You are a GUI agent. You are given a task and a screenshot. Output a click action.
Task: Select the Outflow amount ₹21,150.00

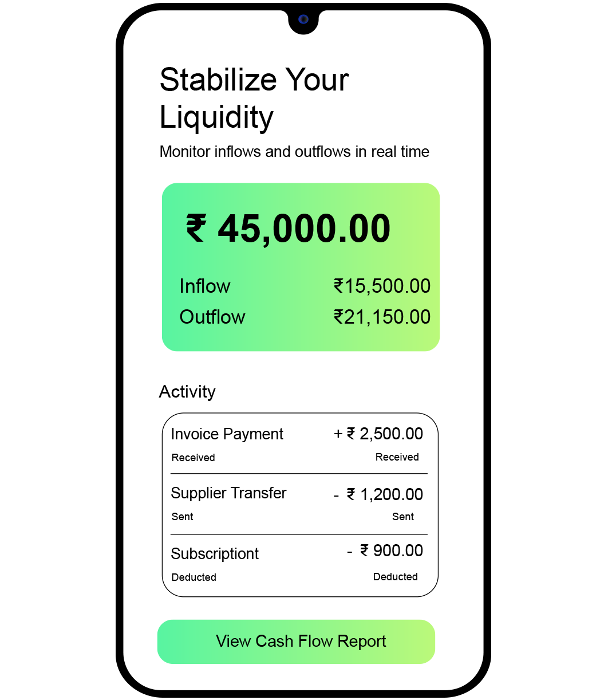382,317
